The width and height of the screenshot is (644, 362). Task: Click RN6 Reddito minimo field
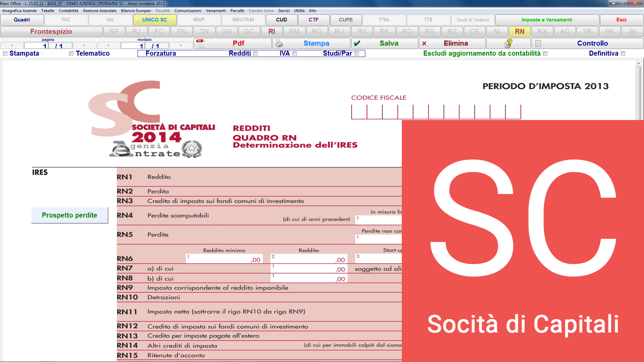(x=224, y=258)
